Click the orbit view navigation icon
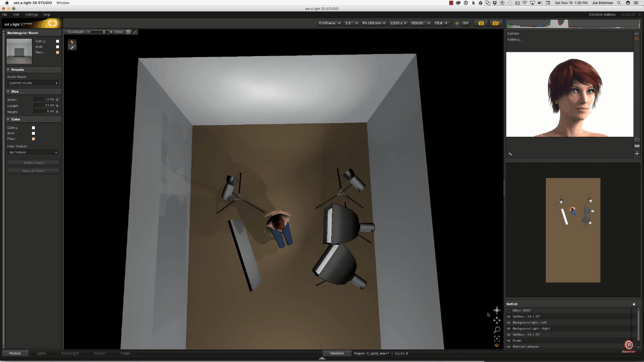Screen dimensions: 644x362 (497, 310)
